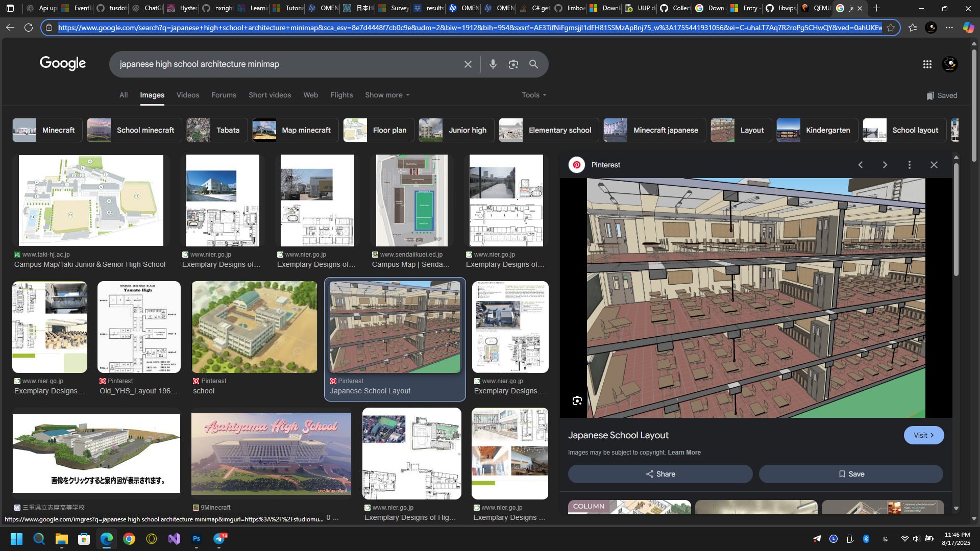Clear the search box text
980x551 pixels.
click(468, 64)
